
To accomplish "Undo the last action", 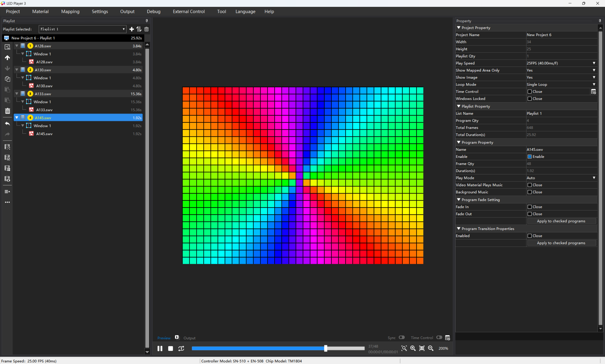I will tap(7, 124).
